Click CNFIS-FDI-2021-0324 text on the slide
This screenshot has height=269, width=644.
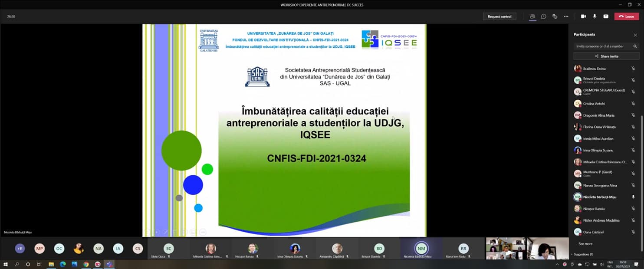pyautogui.click(x=317, y=158)
